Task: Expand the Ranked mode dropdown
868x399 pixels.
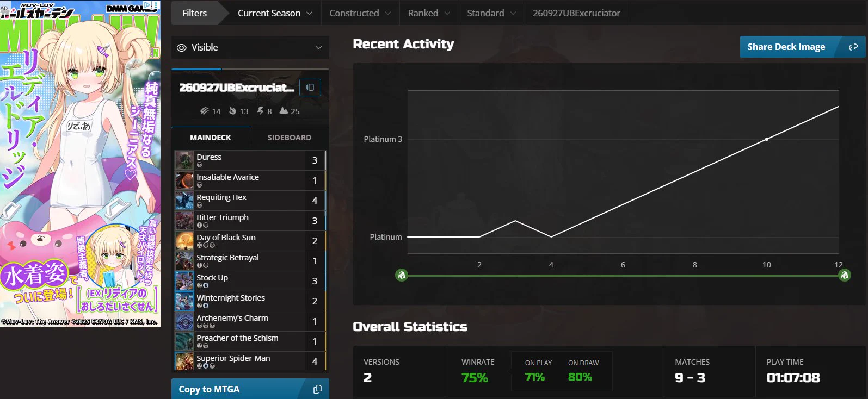Action: 429,13
